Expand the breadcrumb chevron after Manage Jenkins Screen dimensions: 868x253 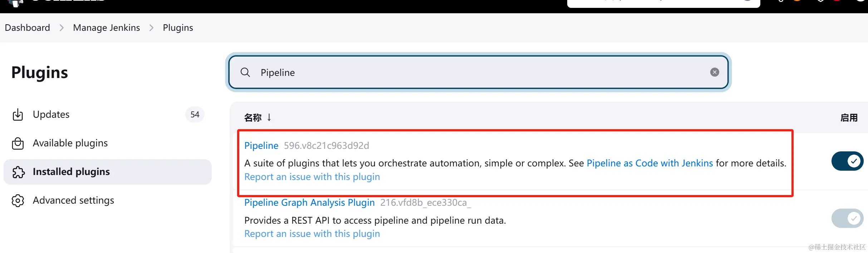pos(151,28)
